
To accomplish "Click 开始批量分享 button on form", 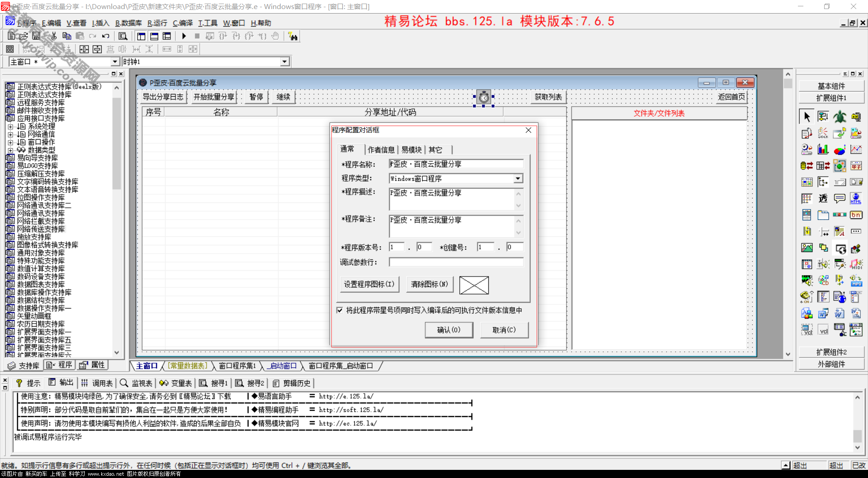I will (x=214, y=97).
